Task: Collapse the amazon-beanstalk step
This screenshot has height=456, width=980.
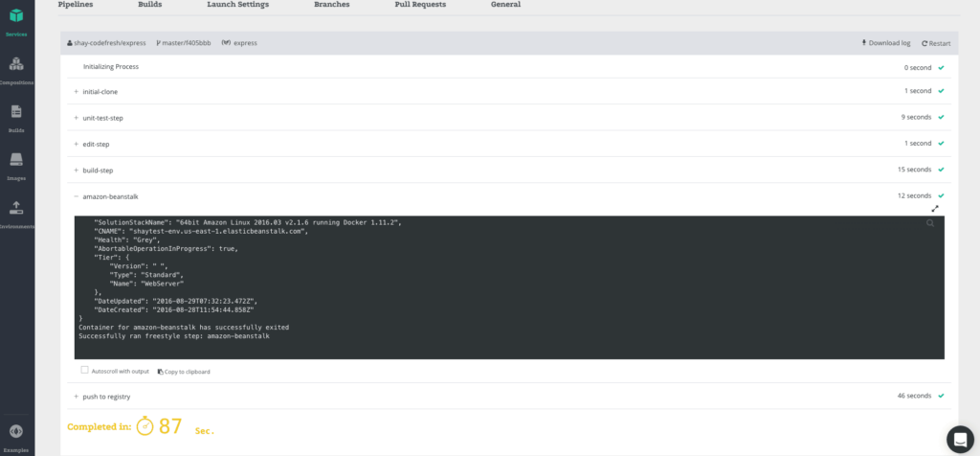Action: [x=76, y=196]
